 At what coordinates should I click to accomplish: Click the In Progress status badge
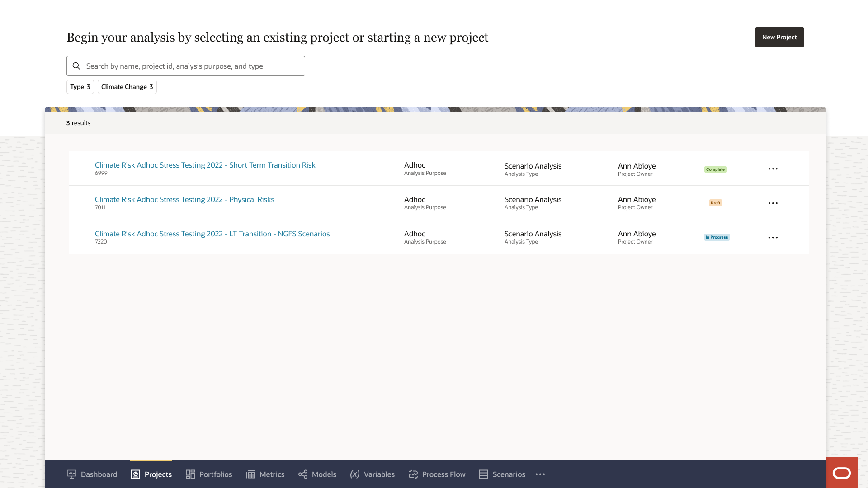717,237
